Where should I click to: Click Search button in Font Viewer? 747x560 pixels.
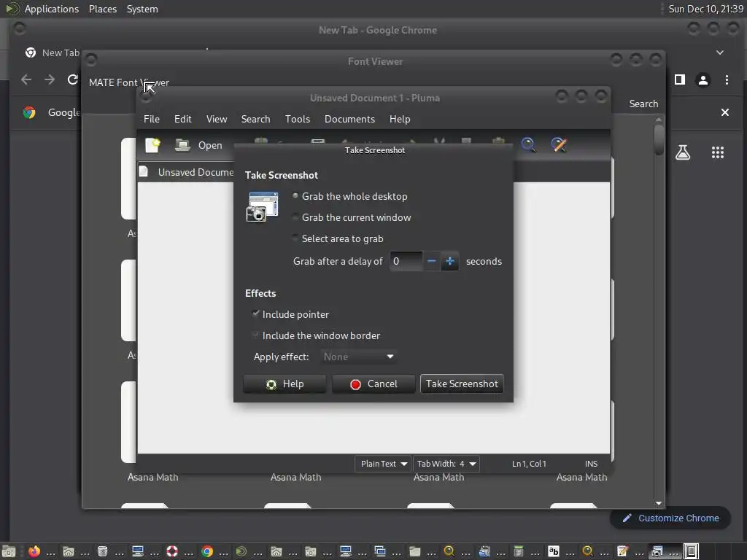click(643, 104)
